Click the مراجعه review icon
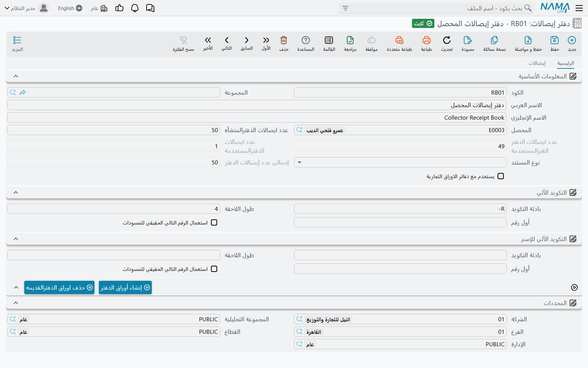This screenshot has width=588, height=368. pyautogui.click(x=350, y=43)
